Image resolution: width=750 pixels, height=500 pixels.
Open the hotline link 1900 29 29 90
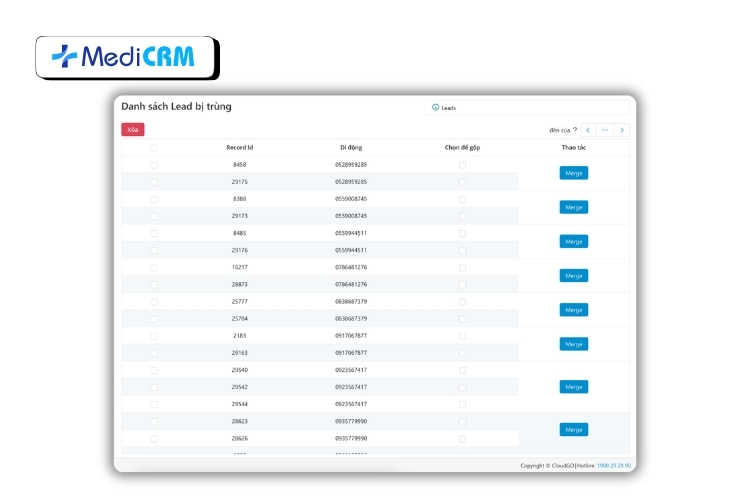coord(614,466)
